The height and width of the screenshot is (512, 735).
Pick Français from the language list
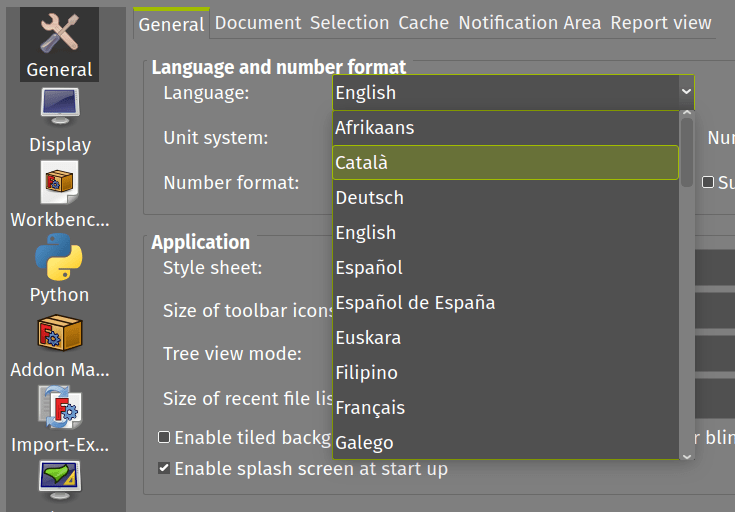point(505,407)
